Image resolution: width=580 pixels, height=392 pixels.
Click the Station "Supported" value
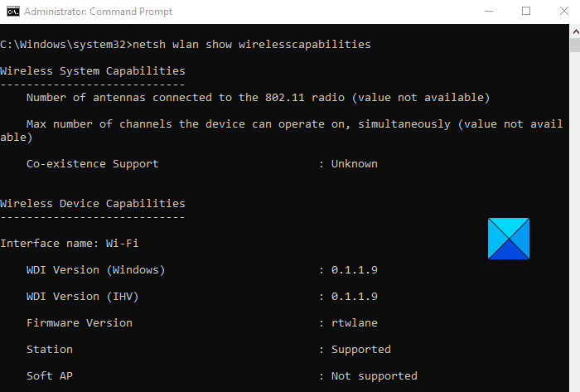click(360, 350)
